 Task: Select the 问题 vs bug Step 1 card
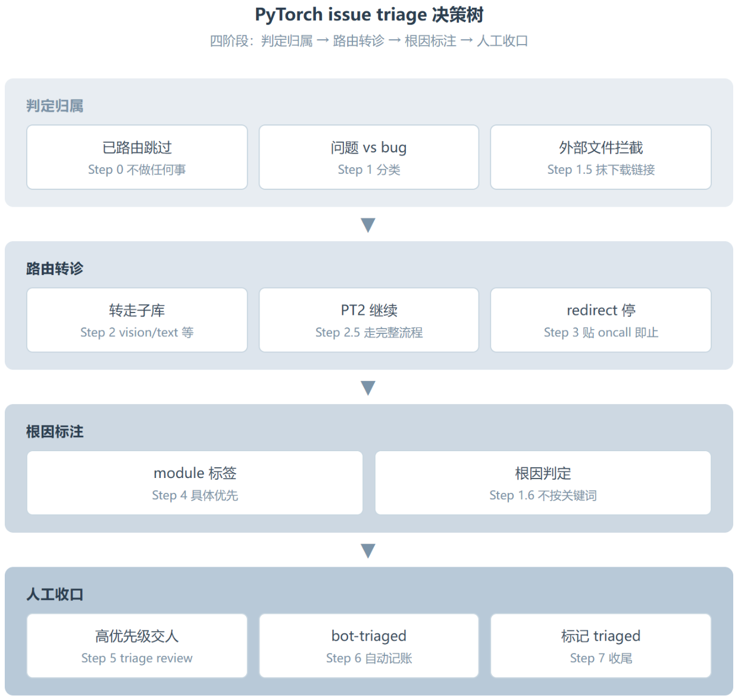[x=369, y=157]
